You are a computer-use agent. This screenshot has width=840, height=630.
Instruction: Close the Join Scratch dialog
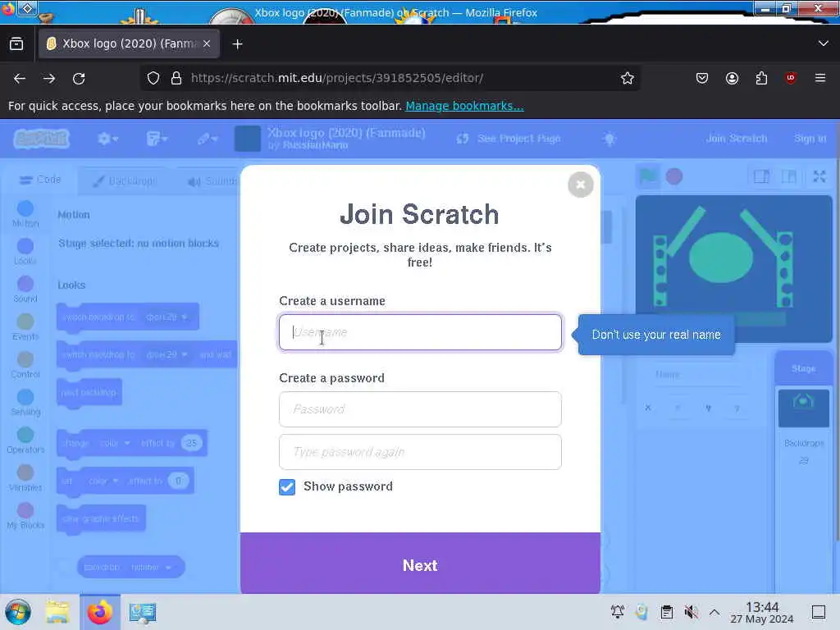pos(580,185)
